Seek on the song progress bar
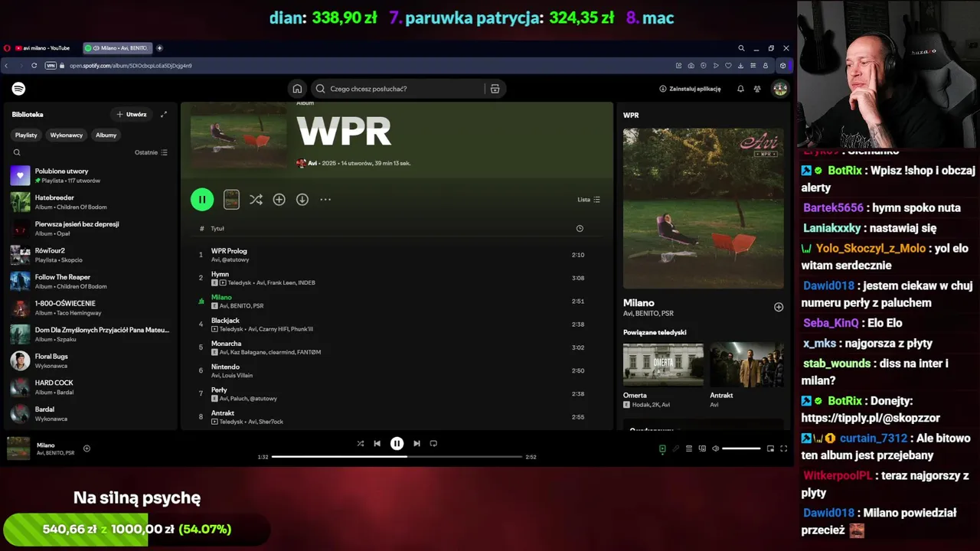The width and height of the screenshot is (980, 551). point(397,457)
